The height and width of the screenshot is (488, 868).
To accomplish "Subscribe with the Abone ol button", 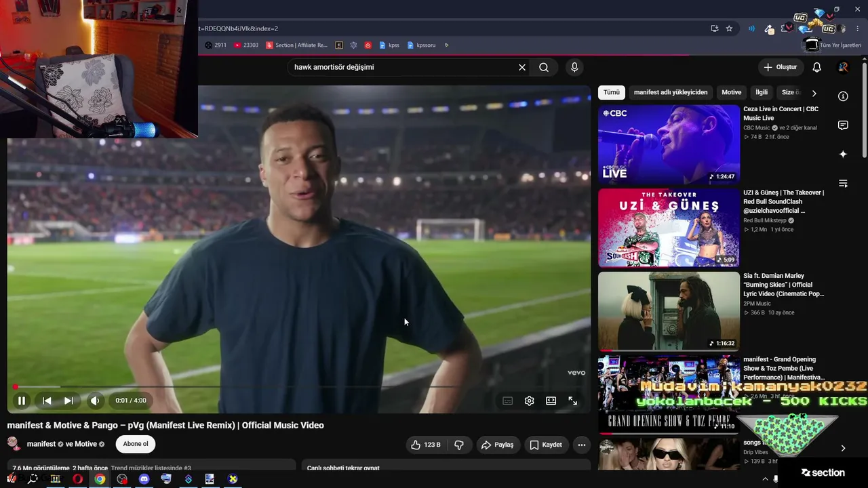I will (x=136, y=444).
